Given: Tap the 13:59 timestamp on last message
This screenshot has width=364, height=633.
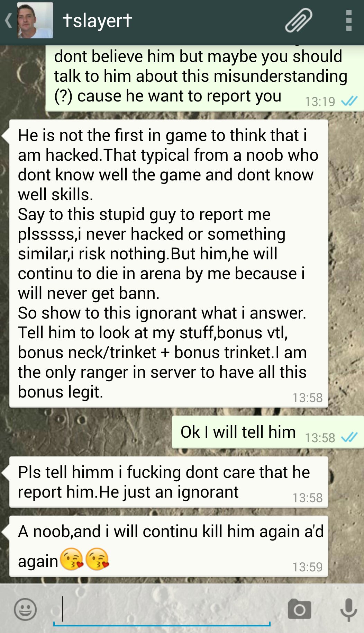Looking at the screenshot, I should click(x=307, y=567).
